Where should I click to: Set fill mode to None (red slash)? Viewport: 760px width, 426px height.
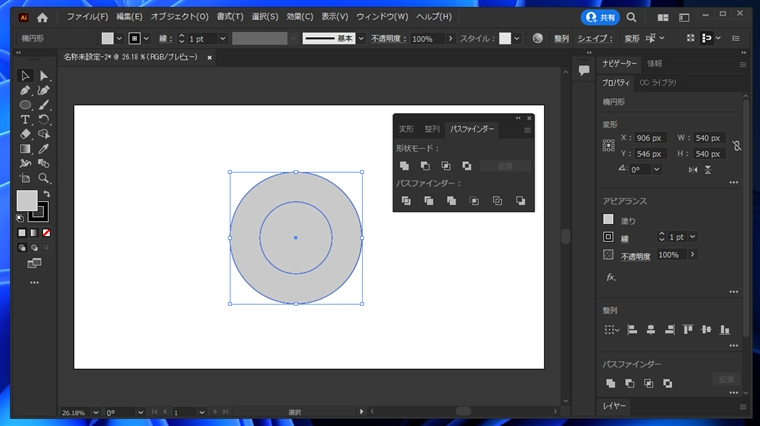pos(47,233)
